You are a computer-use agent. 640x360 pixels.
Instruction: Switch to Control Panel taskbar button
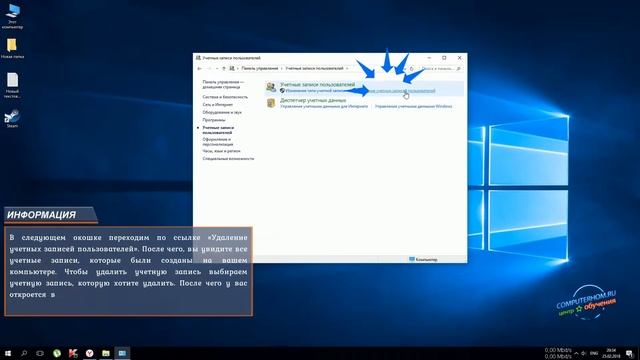pyautogui.click(x=122, y=353)
